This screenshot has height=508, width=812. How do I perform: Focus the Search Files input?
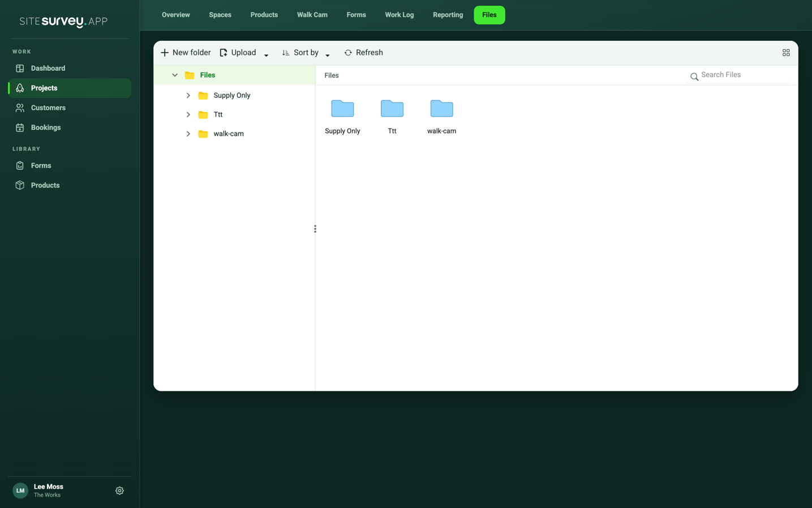[744, 75]
